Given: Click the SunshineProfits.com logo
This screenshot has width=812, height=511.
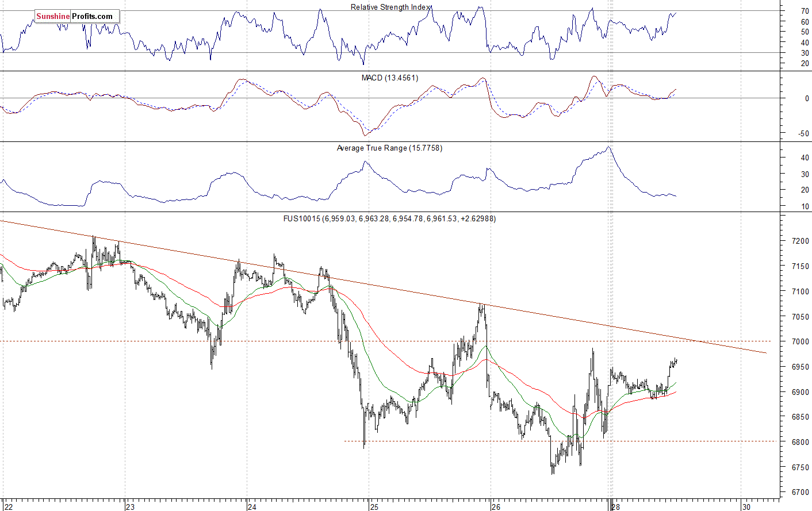Looking at the screenshot, I should [77, 17].
